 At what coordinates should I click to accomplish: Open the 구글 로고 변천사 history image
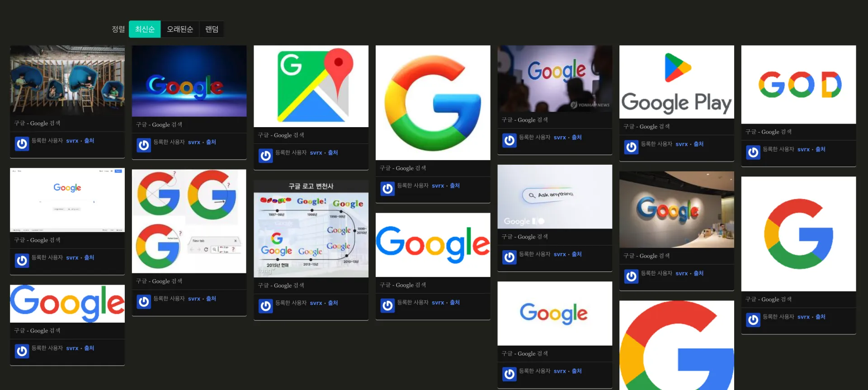(311, 229)
